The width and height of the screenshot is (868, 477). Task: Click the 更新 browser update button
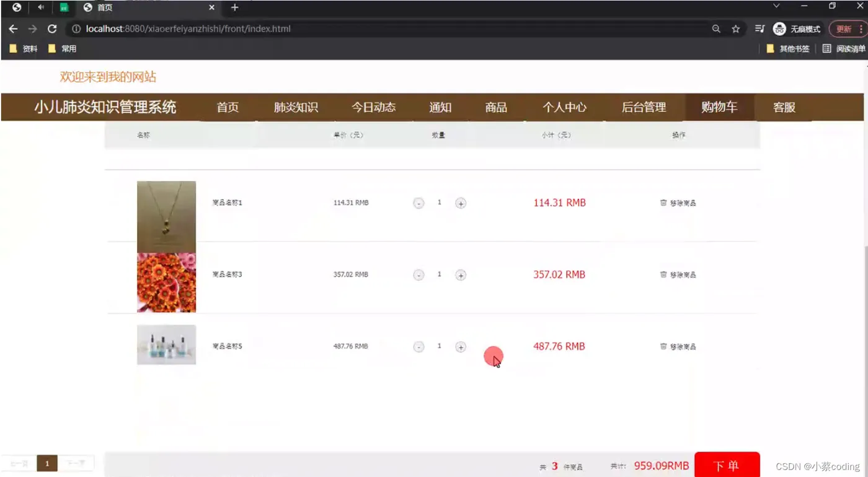(849, 29)
